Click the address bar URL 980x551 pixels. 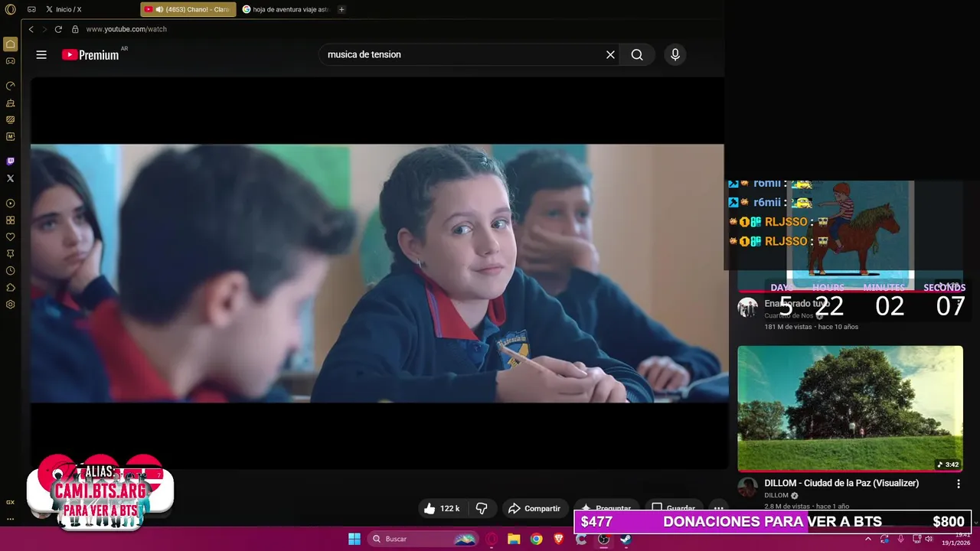[x=126, y=29]
